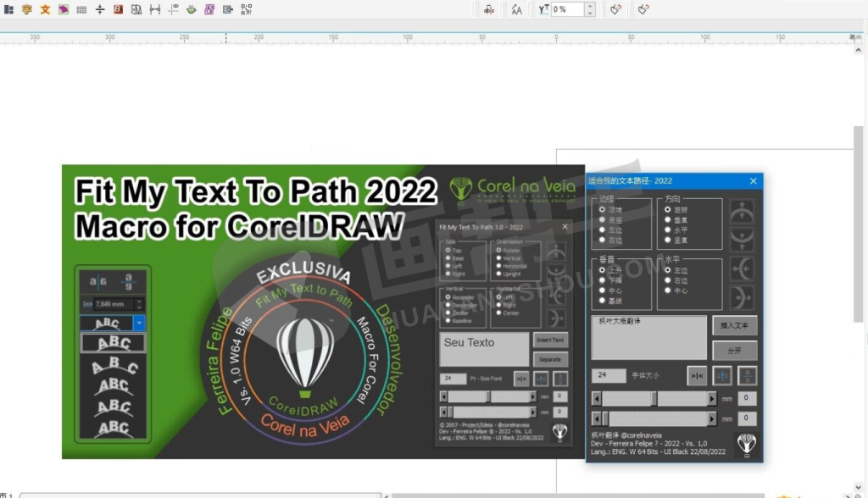The height and width of the screenshot is (498, 868).
Task: Click the balloon logo in real dialog
Action: click(747, 444)
